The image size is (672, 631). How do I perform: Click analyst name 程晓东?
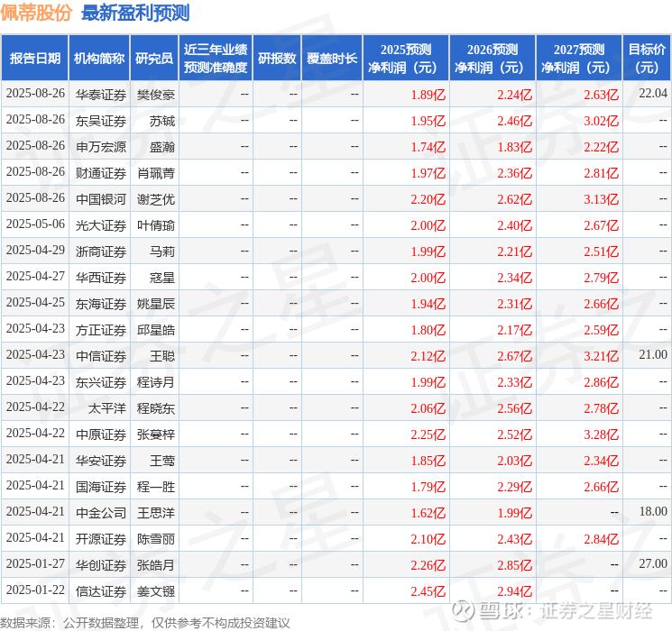(x=156, y=408)
